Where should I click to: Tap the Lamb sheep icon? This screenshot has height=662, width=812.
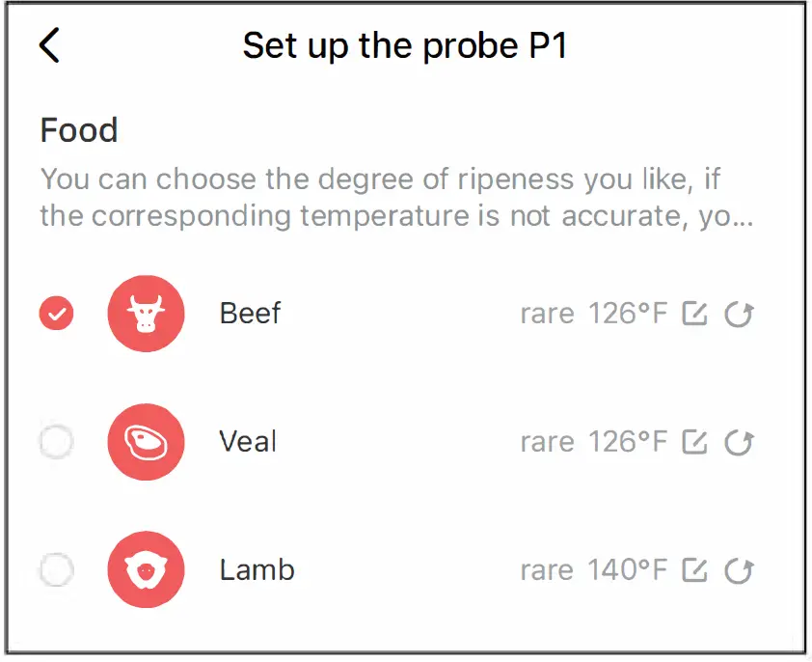click(x=146, y=569)
